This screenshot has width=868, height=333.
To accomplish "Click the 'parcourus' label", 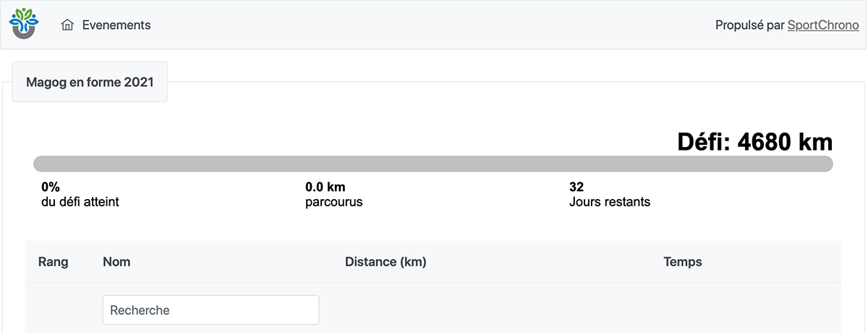I will coord(333,202).
